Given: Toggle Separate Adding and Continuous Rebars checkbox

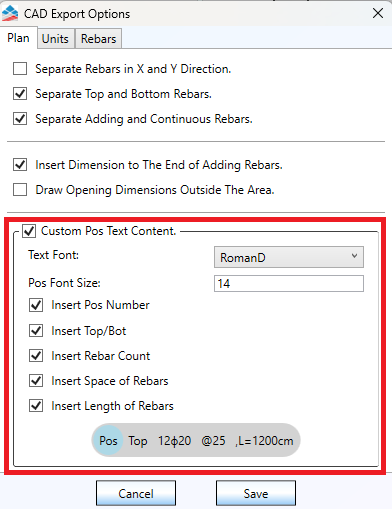Looking at the screenshot, I should [x=20, y=119].
